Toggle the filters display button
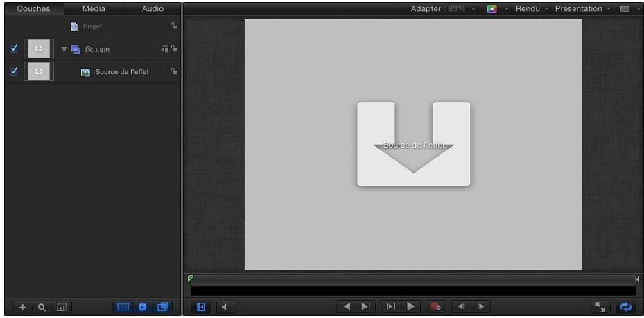This screenshot has height=318, width=644. 162,306
